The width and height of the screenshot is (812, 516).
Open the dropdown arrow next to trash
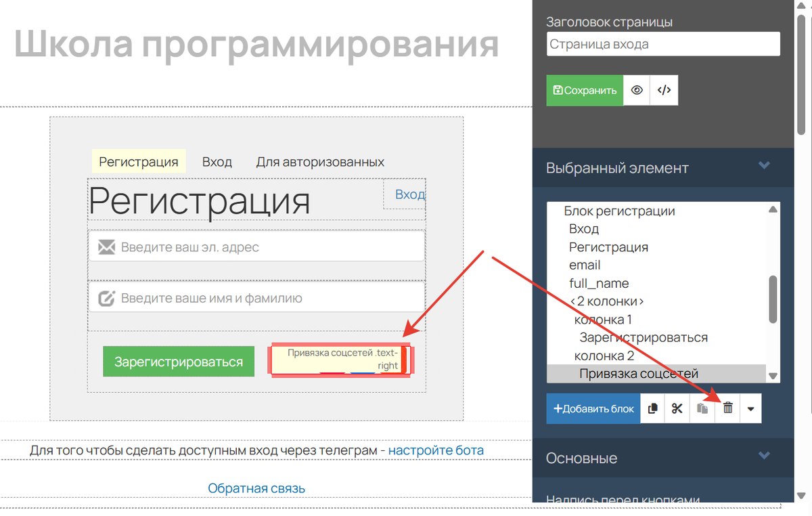tap(751, 408)
